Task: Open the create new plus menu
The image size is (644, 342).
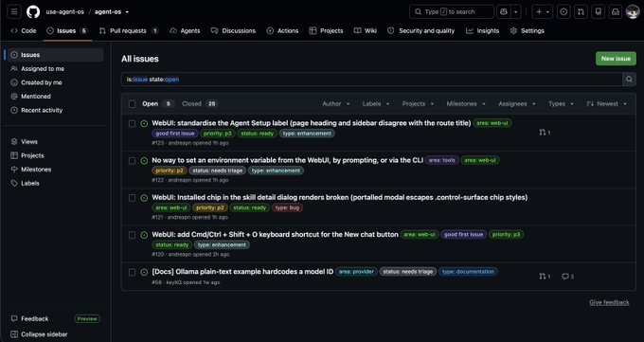Action: 542,12
